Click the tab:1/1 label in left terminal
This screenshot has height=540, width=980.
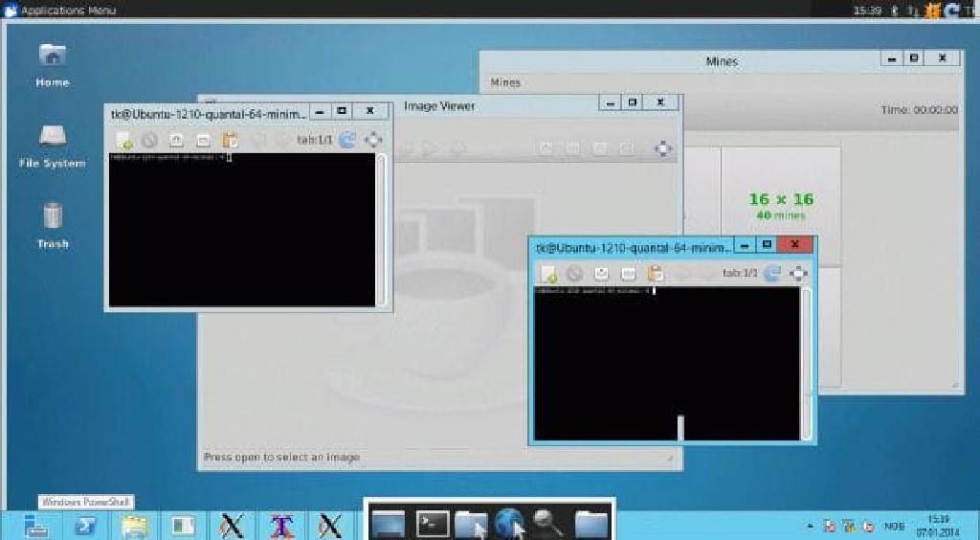[314, 140]
